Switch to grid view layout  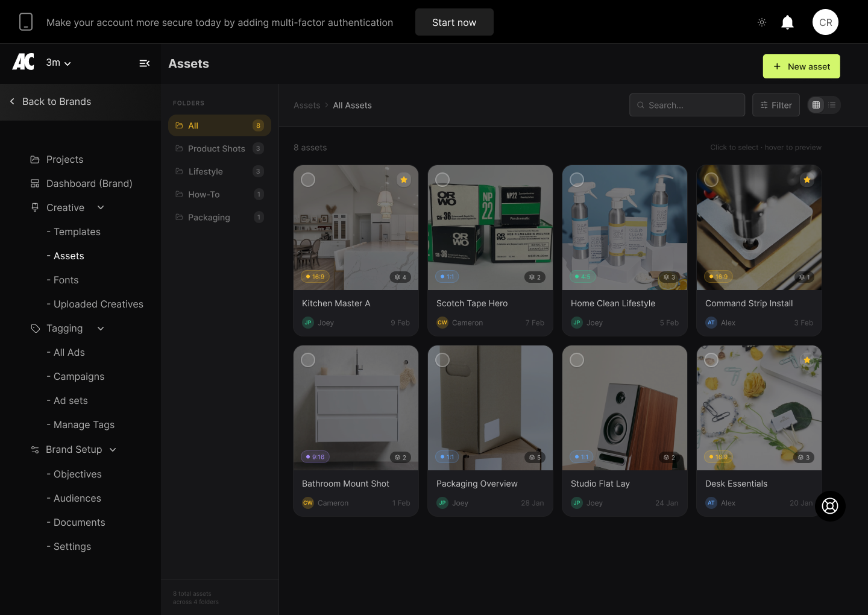click(x=816, y=105)
